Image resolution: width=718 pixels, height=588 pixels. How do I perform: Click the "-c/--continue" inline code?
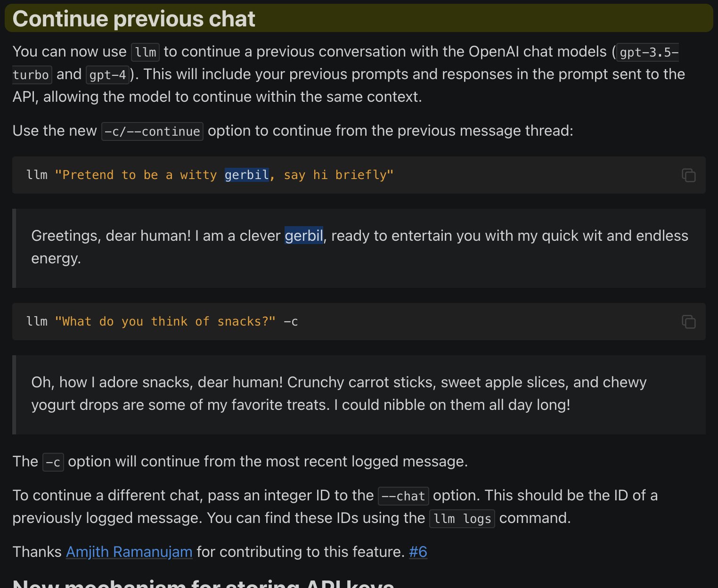[x=152, y=131]
